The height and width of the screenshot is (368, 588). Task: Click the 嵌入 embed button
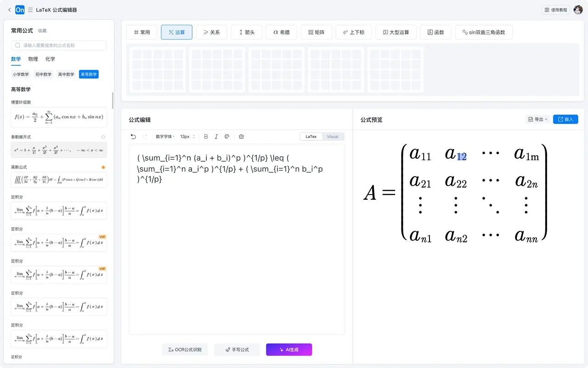565,120
